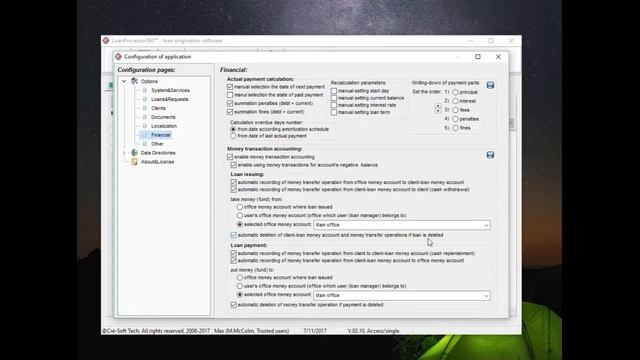Select the fees order radio button

[455, 110]
